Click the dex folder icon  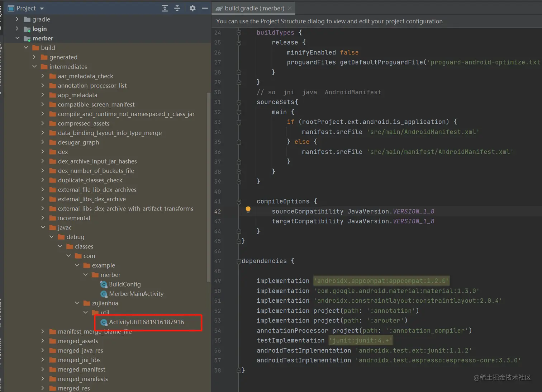[53, 152]
